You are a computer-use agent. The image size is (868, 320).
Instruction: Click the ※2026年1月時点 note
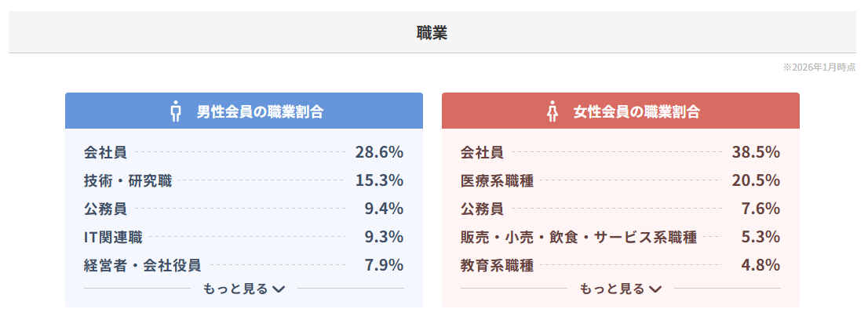click(819, 68)
